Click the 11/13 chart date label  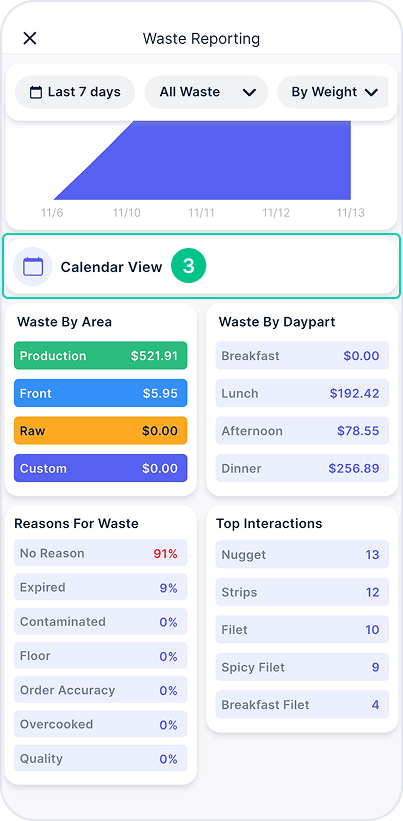(x=350, y=213)
